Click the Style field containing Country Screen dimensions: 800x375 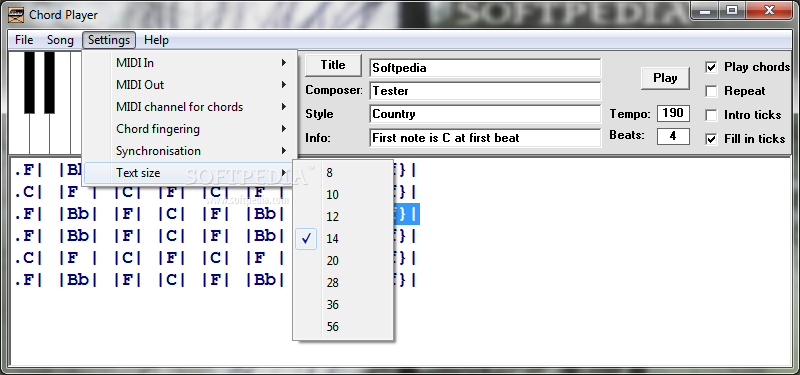[485, 114]
